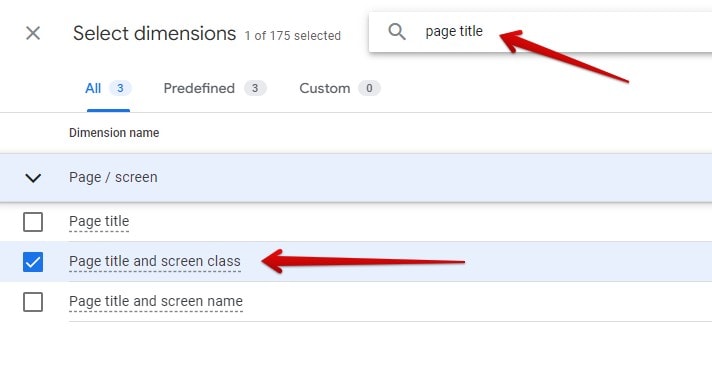Click the magnifying glass search icon
Screen dimensions: 712x371
point(397,32)
